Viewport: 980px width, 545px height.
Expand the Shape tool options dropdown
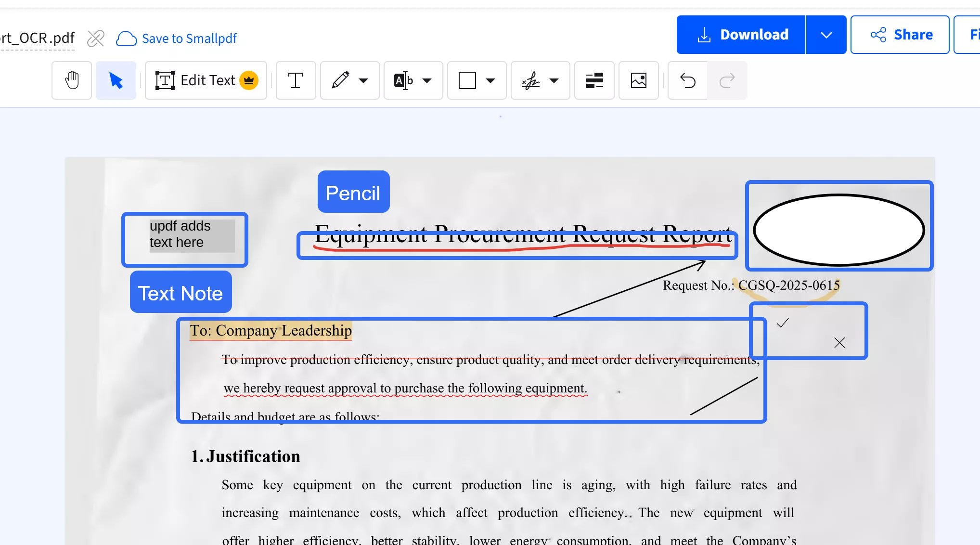pyautogui.click(x=490, y=80)
